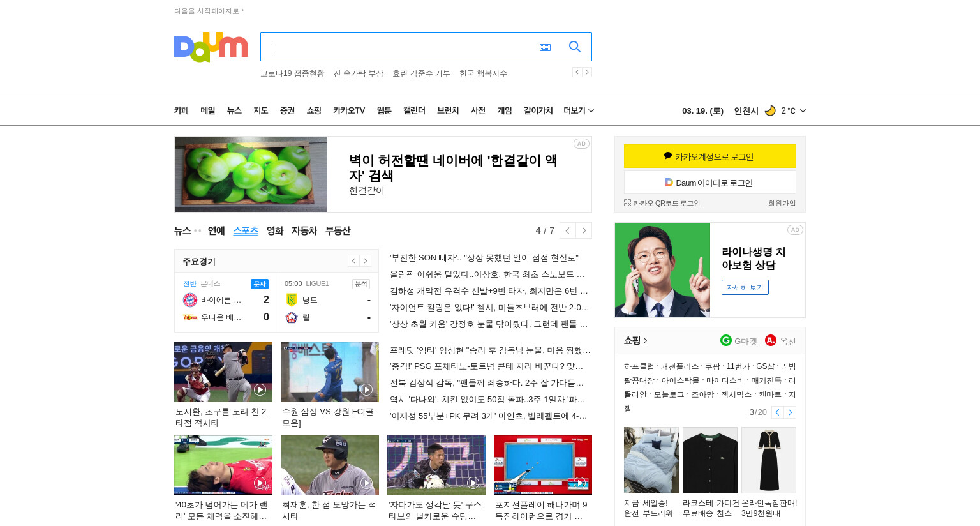
Task: Open 증권 in navigation bar
Action: 287,110
